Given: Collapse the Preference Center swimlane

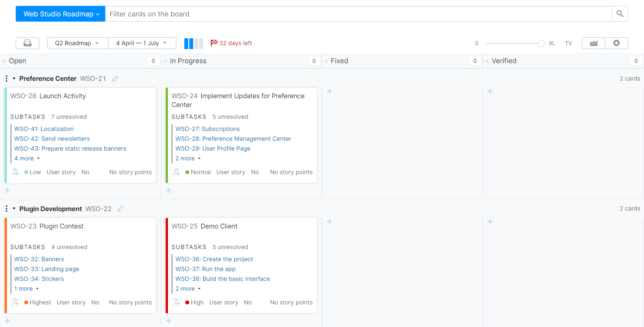Looking at the screenshot, I should click(14, 79).
